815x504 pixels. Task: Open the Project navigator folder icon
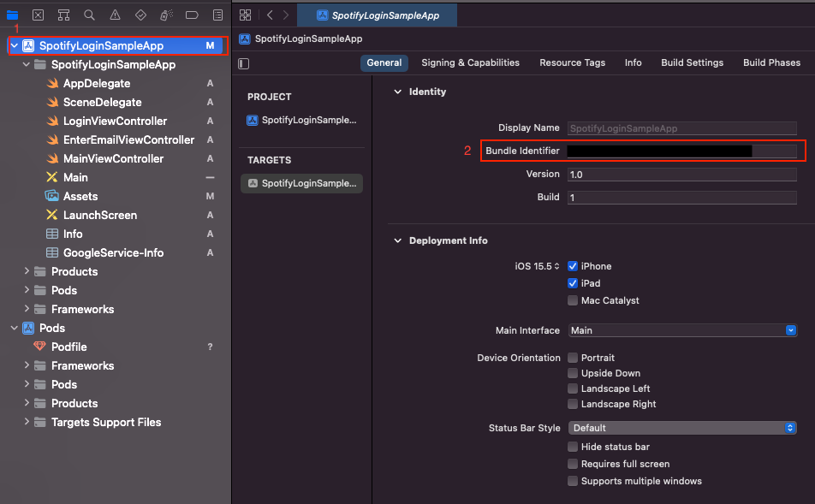pos(13,15)
